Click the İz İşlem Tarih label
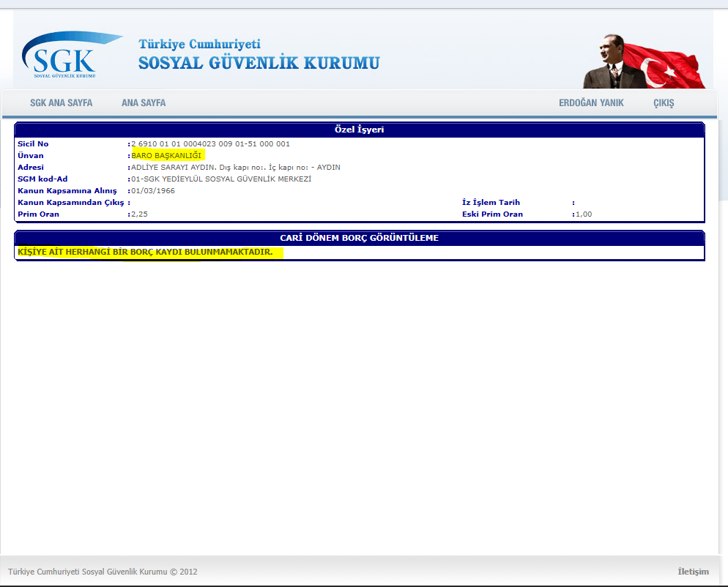The height and width of the screenshot is (587, 728). 491,202
